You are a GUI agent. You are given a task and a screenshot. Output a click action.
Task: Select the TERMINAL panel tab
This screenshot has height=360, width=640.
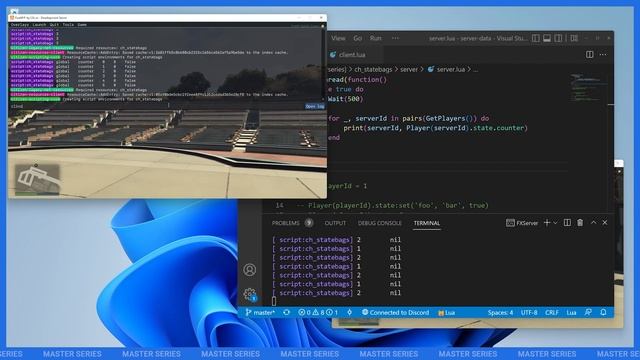click(427, 223)
